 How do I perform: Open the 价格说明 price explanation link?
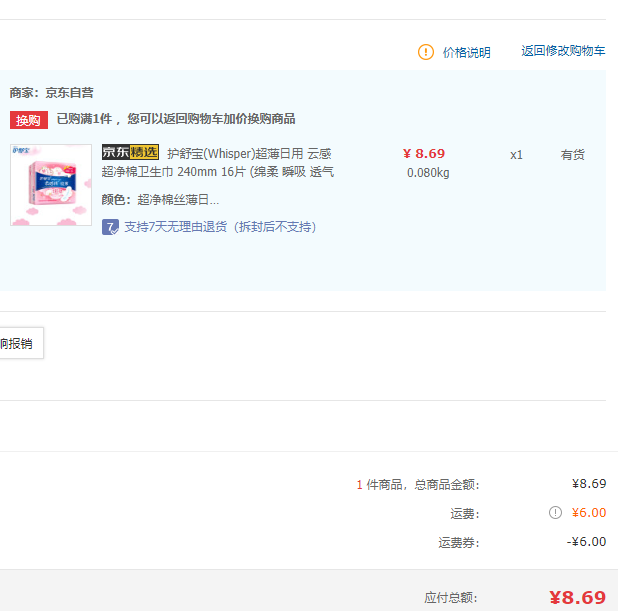coord(467,52)
